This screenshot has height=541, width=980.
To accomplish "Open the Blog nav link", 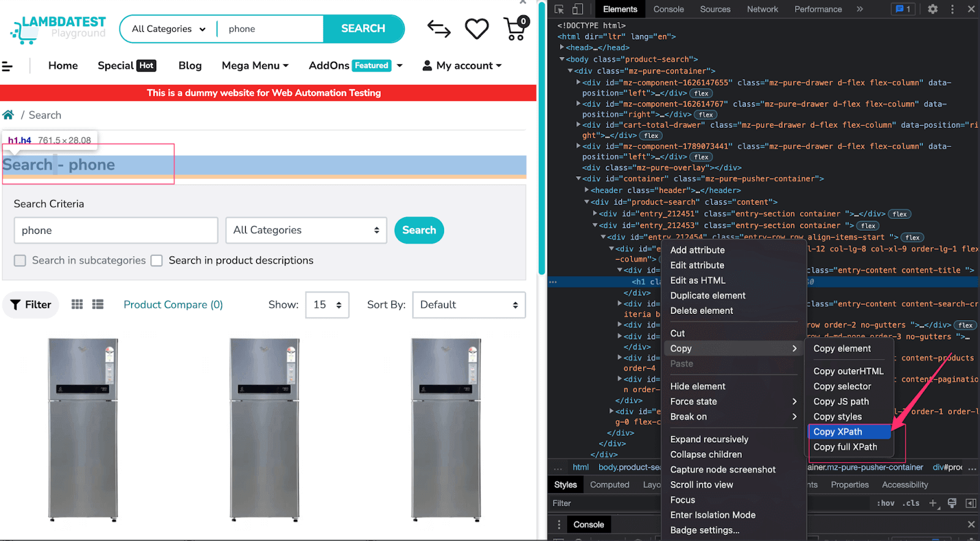I will (x=190, y=65).
